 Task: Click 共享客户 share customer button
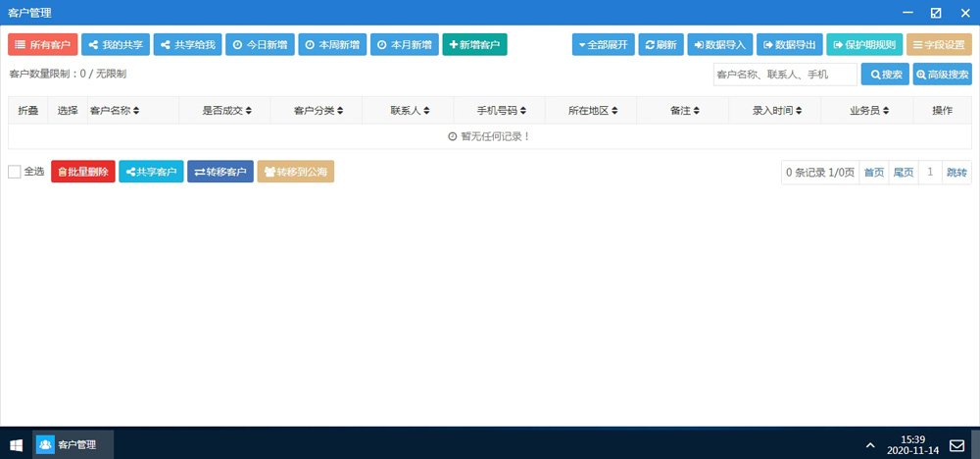tap(151, 172)
